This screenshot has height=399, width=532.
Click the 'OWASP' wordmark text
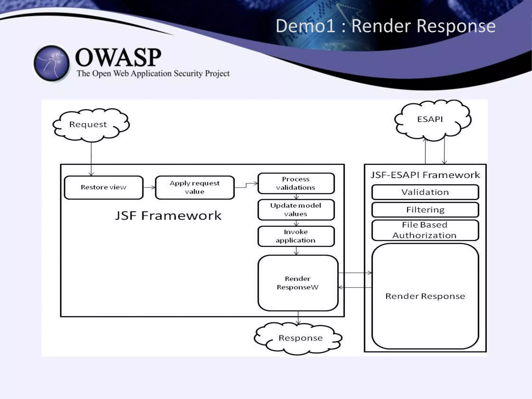(118, 57)
